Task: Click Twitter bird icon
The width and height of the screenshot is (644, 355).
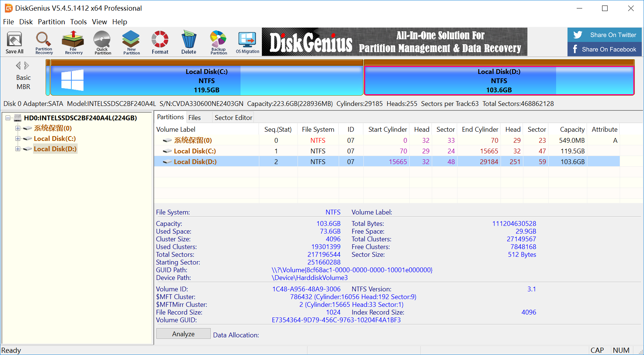Action: coord(578,35)
